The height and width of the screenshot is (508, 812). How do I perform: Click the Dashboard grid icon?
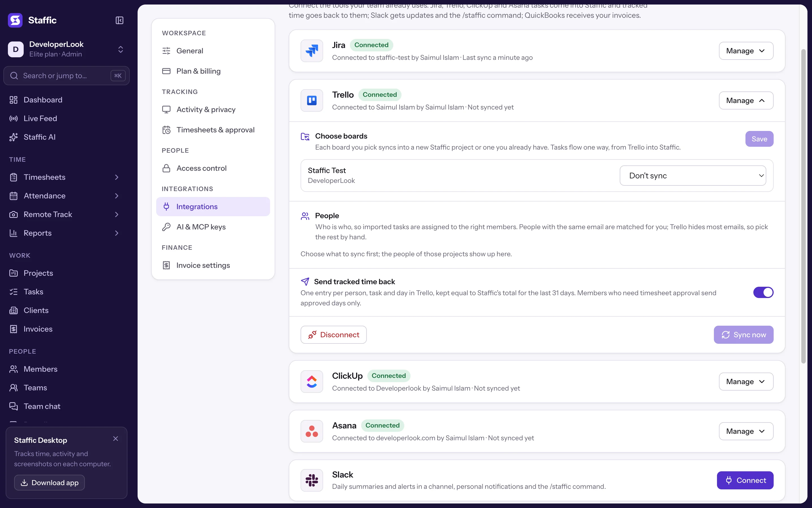pyautogui.click(x=14, y=100)
